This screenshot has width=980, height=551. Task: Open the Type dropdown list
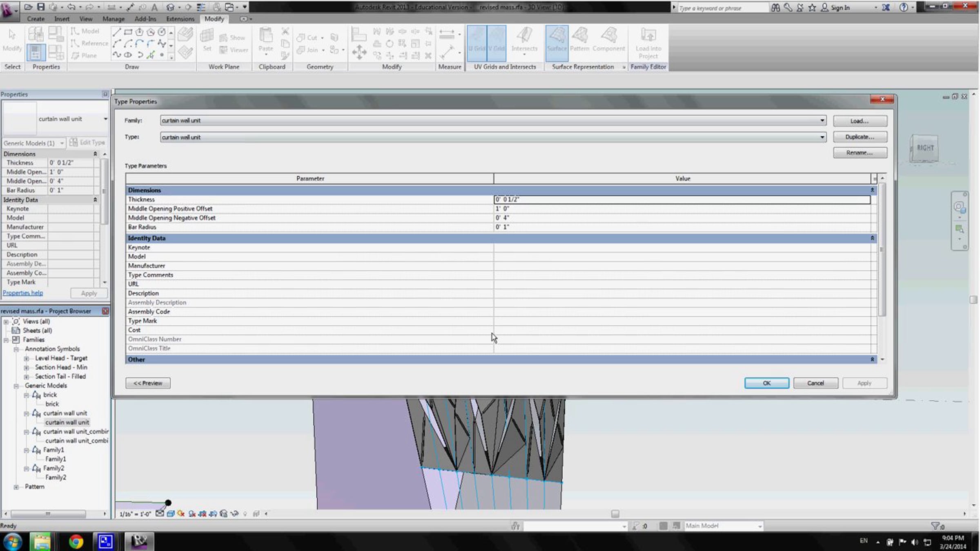(822, 137)
